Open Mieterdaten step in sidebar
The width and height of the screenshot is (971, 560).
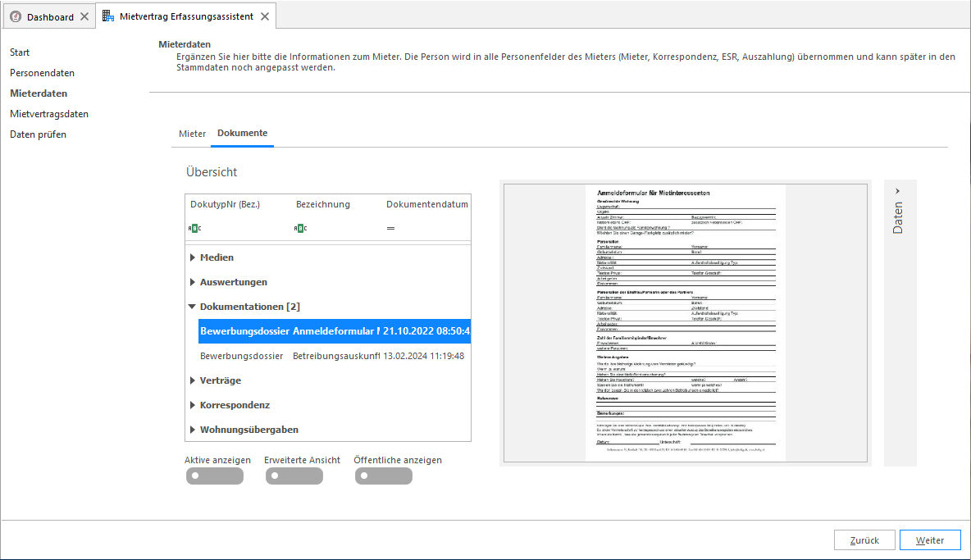[x=39, y=93]
